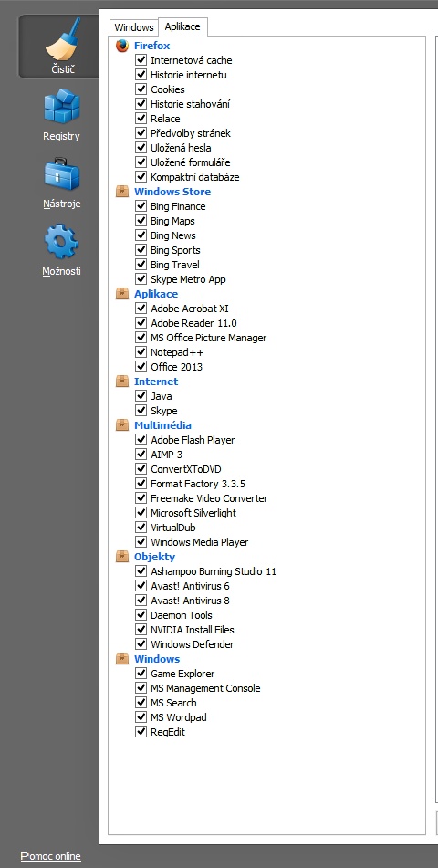This screenshot has height=868, width=438.
Task: Open the Nástroje toolbox icon
Action: 61,173
